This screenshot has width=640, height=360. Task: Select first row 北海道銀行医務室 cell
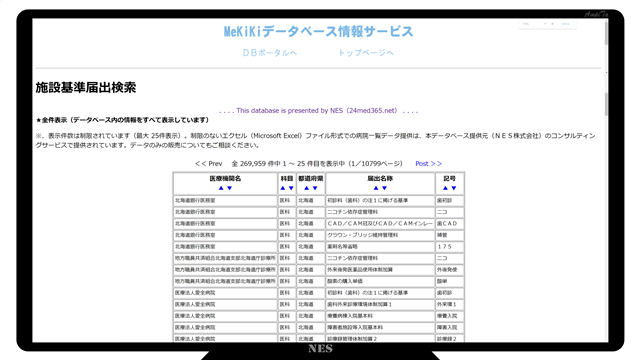coord(225,201)
